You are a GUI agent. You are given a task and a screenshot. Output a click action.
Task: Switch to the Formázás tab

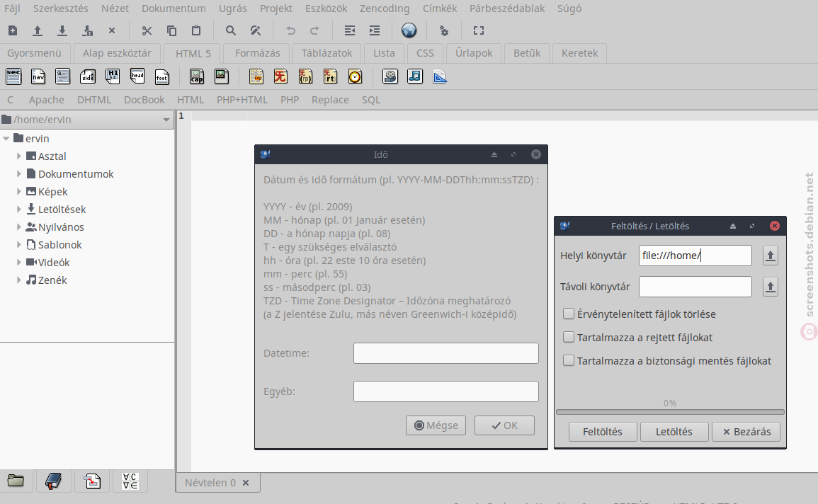point(257,53)
